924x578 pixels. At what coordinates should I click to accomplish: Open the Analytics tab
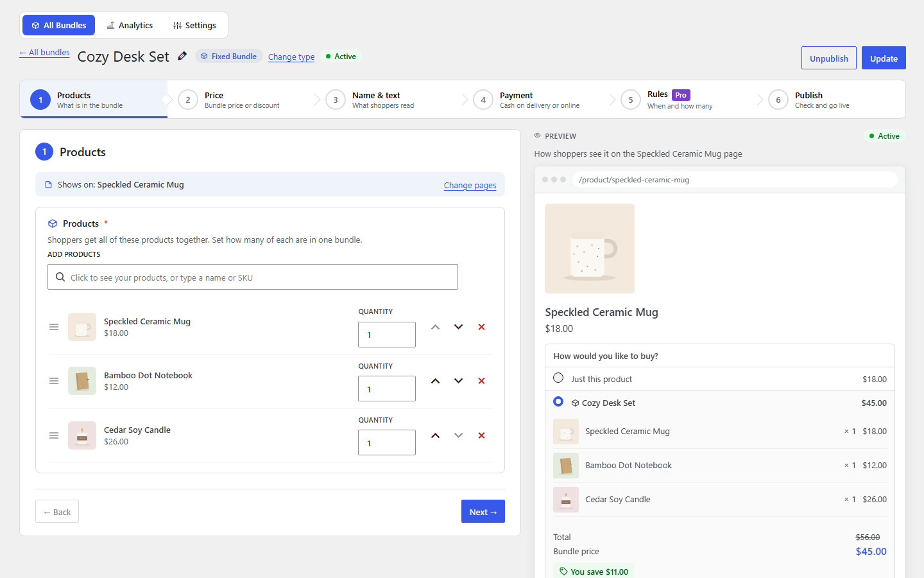coord(130,25)
